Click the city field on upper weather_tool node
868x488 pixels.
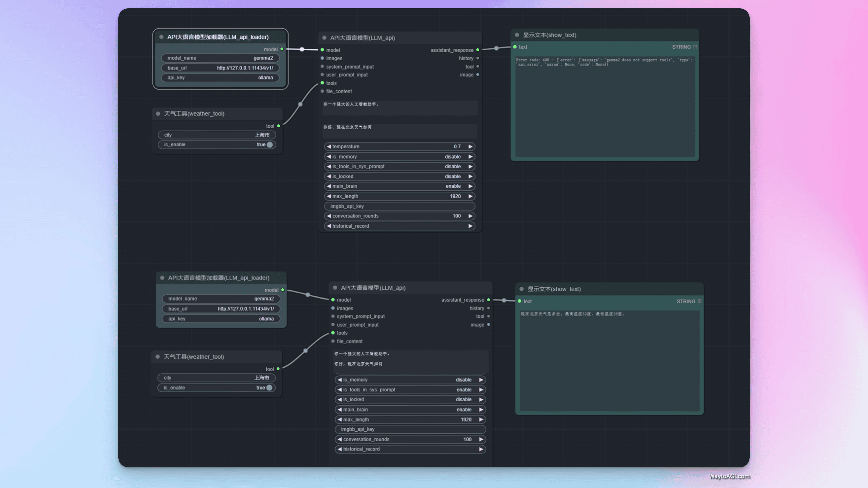click(x=217, y=135)
